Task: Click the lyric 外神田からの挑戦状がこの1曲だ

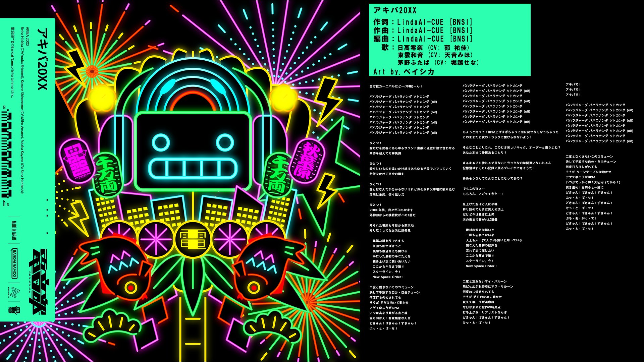Action: point(392,215)
